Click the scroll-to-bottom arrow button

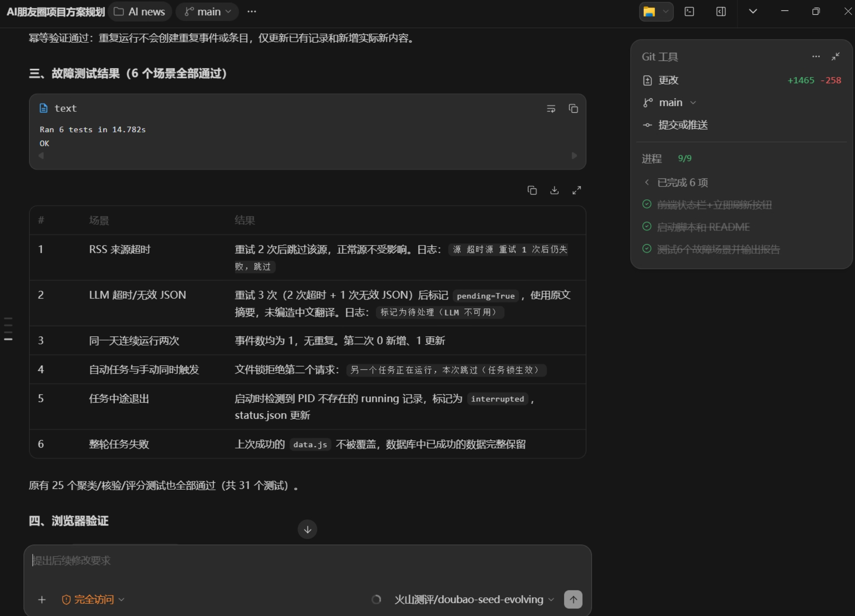click(x=308, y=529)
